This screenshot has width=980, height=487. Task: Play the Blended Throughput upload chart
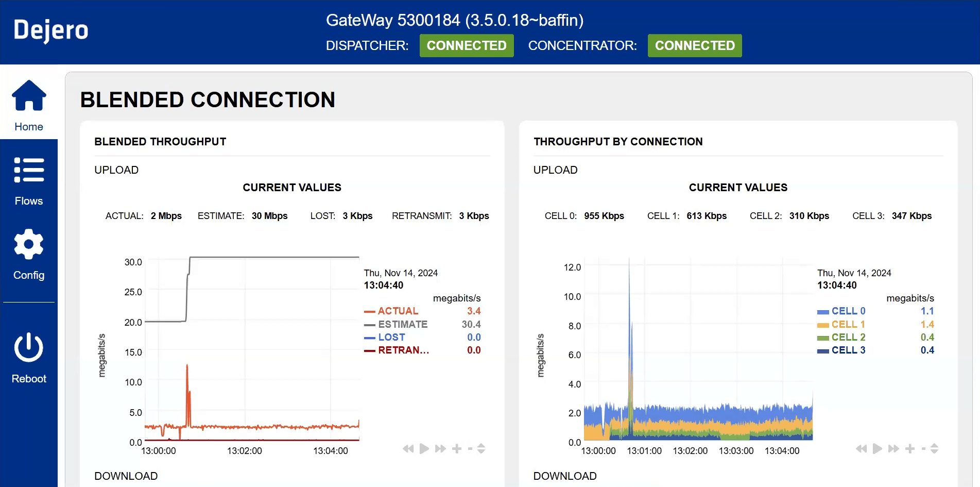[424, 449]
